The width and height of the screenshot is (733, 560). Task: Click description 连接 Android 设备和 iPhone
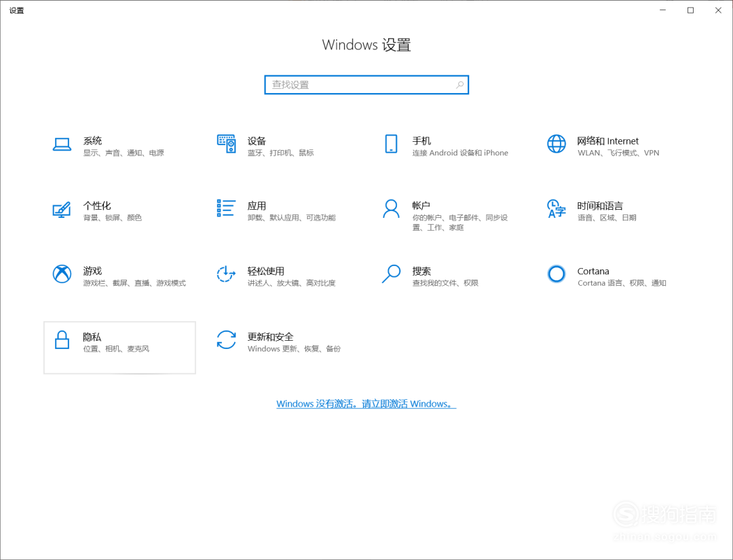point(460,153)
